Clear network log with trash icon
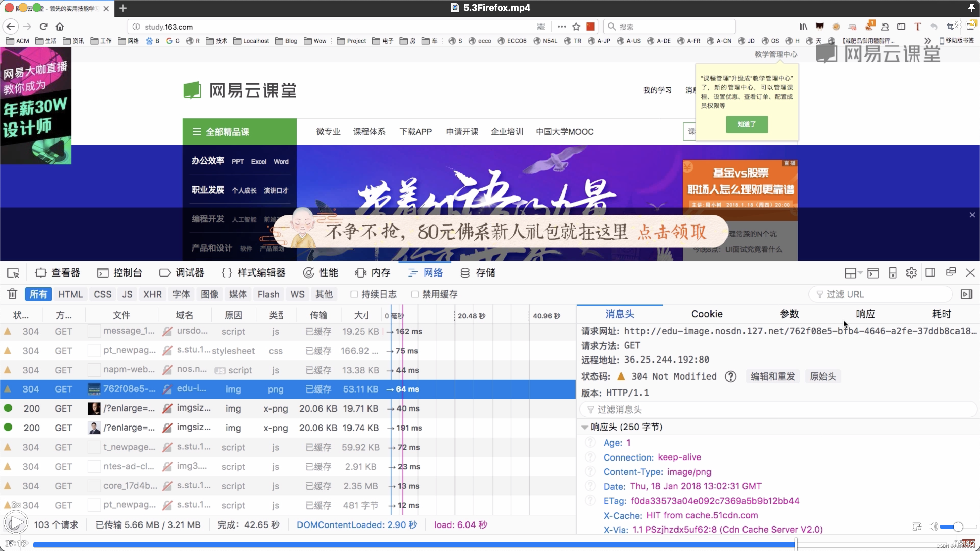The height and width of the screenshot is (551, 980). (12, 294)
